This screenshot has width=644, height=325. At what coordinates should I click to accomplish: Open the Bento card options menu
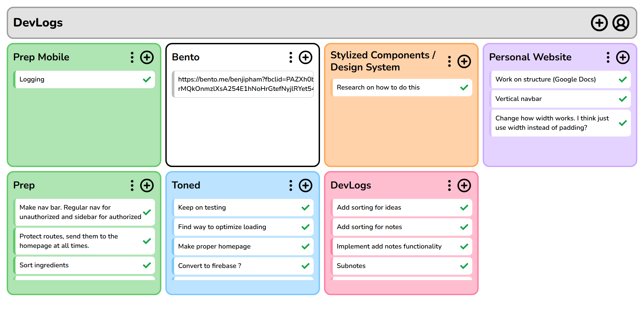click(x=290, y=57)
